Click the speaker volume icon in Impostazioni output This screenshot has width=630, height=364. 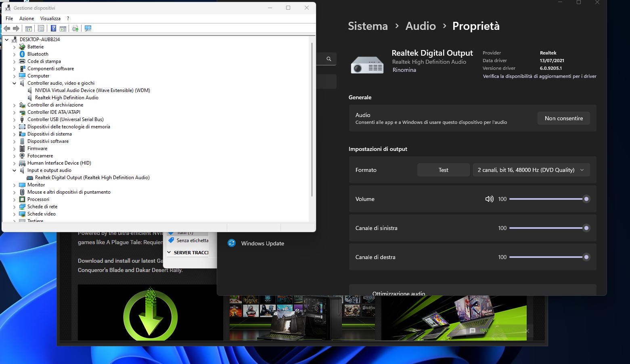click(489, 199)
